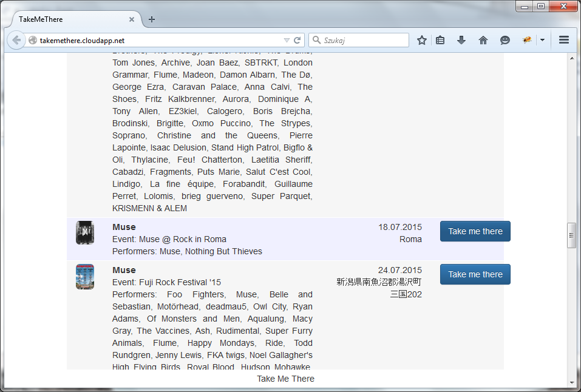Minimize the browser window
This screenshot has width=581, height=392.
pos(525,6)
